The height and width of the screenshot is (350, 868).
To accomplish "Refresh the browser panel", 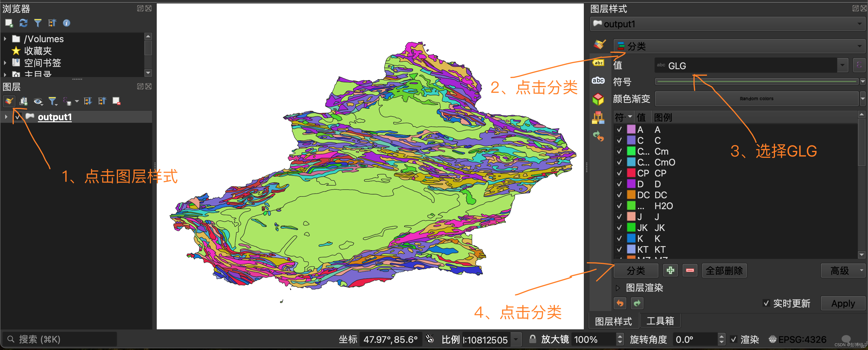I will (x=23, y=23).
